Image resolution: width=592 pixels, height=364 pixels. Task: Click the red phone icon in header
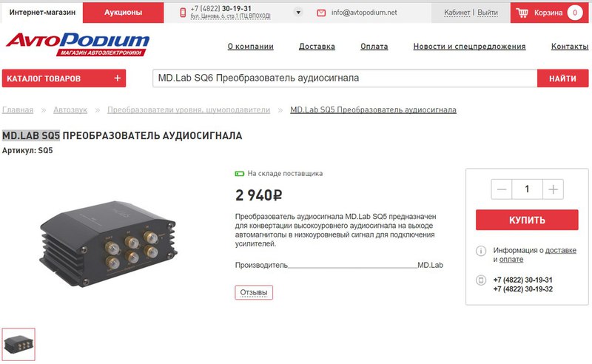click(183, 13)
